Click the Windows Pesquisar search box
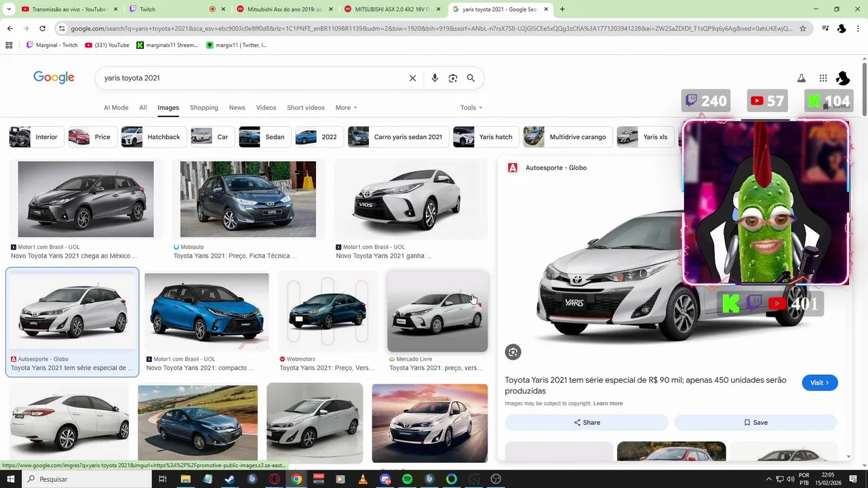Viewport: 868px width, 488px height. pyautogui.click(x=88, y=479)
